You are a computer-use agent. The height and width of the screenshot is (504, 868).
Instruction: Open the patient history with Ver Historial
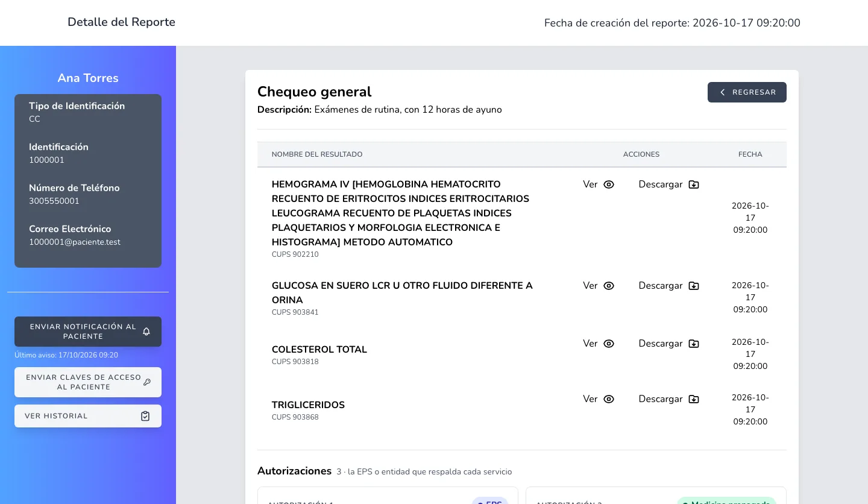88,416
